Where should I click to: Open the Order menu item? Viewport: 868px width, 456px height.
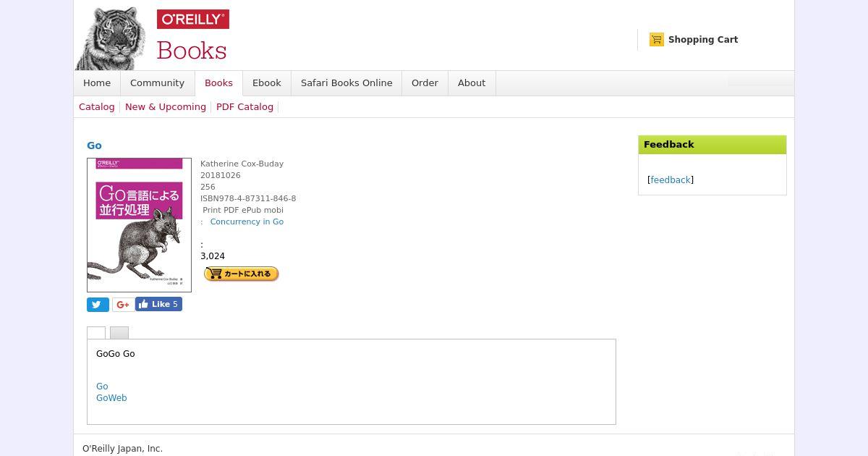[x=425, y=83]
